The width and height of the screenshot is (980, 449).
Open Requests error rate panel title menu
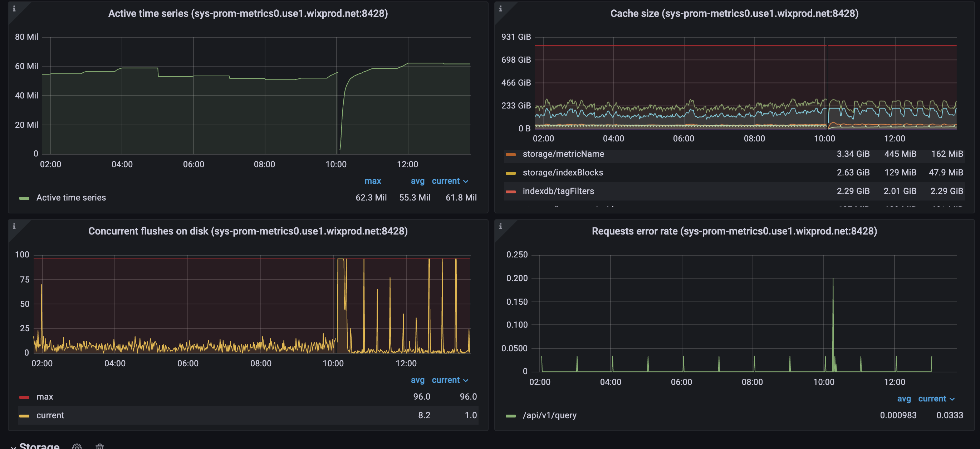click(734, 231)
